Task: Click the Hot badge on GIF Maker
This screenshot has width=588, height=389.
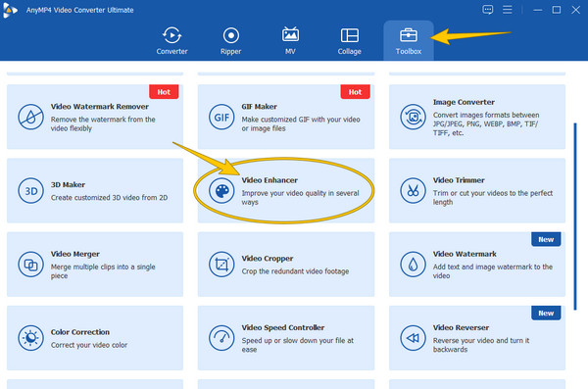Action: (x=355, y=92)
